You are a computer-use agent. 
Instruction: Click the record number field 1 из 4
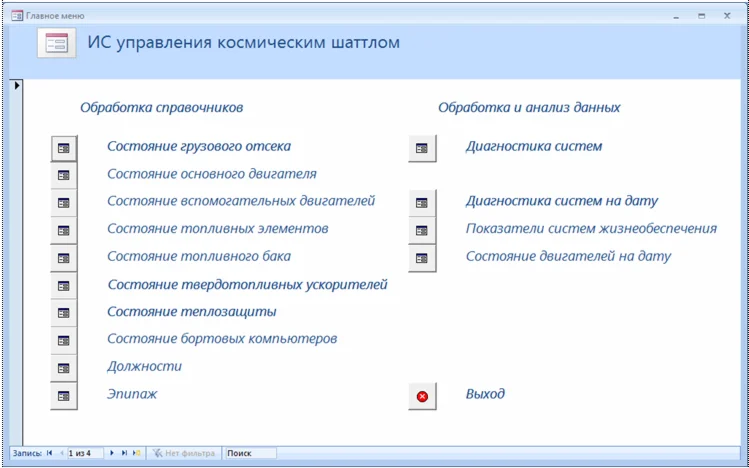(85, 453)
